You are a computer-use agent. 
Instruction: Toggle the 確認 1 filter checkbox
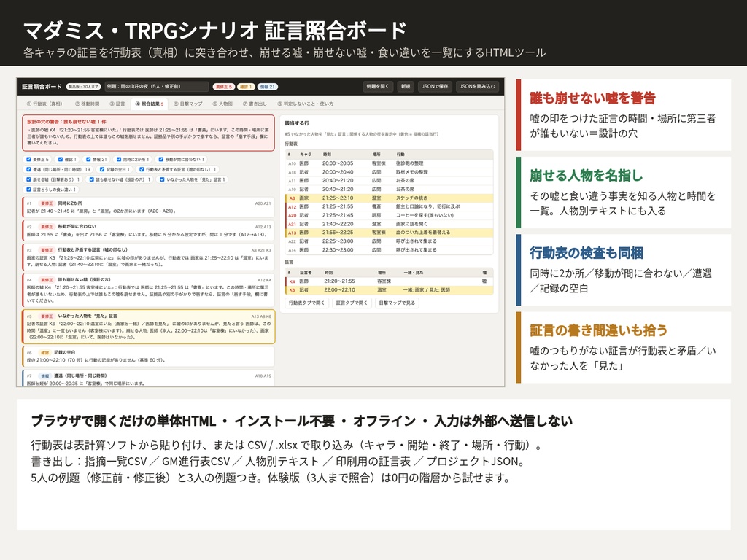pyautogui.click(x=61, y=159)
